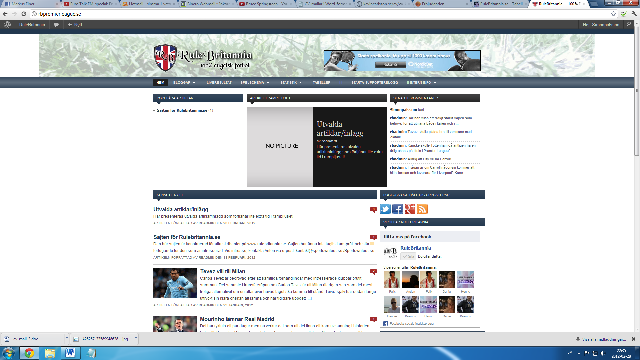
Task: Open the Google Plus social icon
Action: tap(410, 209)
